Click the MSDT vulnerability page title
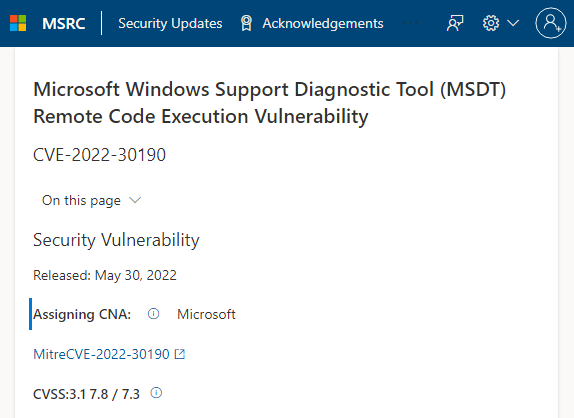 (x=269, y=103)
